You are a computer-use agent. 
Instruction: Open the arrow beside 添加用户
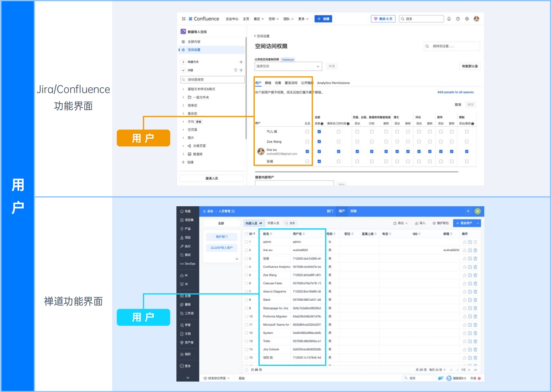pyautogui.click(x=478, y=223)
